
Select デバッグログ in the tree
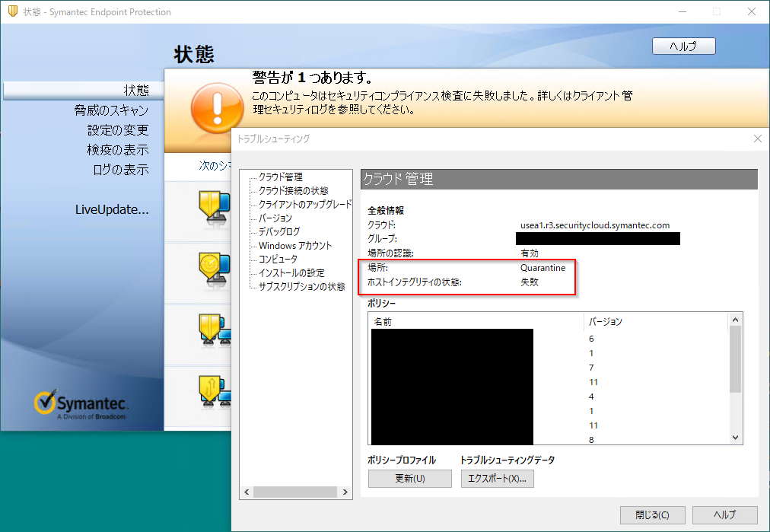click(279, 231)
